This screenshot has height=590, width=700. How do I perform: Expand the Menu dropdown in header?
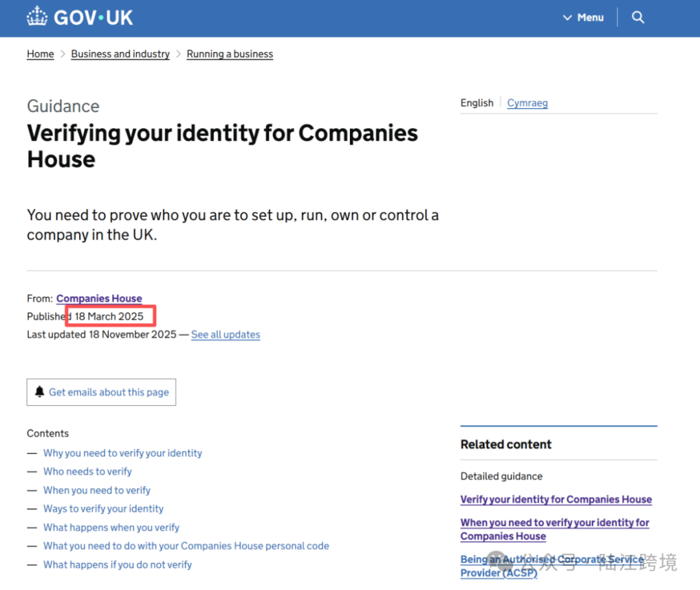click(x=583, y=17)
